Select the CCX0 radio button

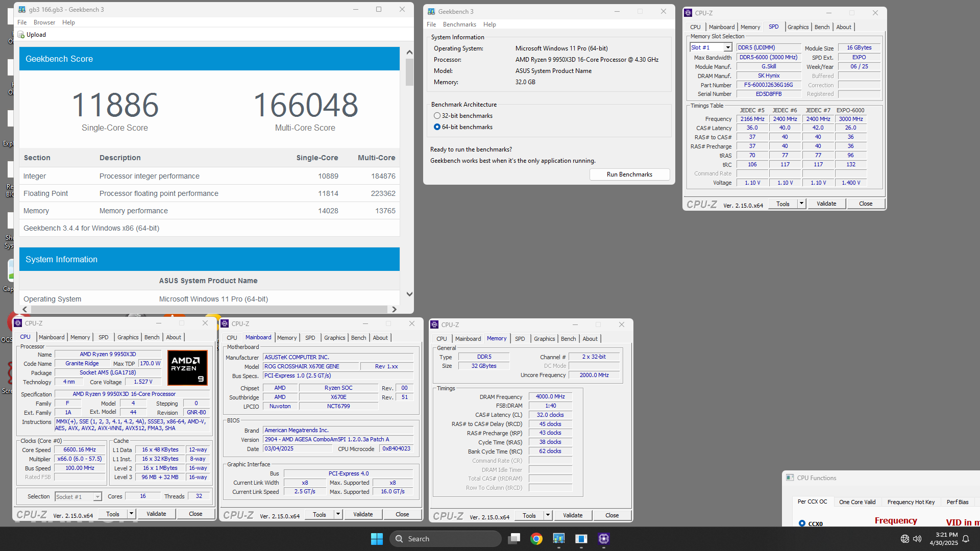coord(802,523)
